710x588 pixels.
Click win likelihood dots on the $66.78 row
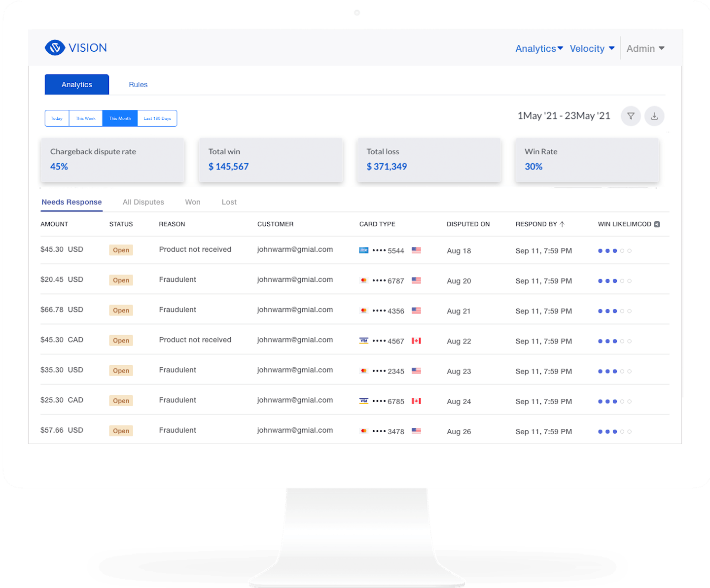point(614,311)
